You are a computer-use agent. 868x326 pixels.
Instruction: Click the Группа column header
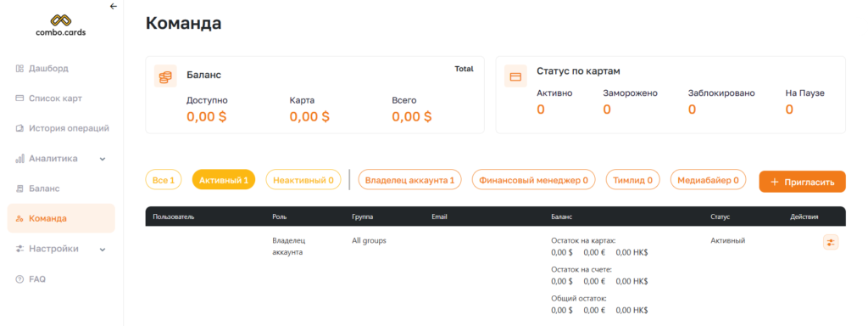tap(363, 216)
